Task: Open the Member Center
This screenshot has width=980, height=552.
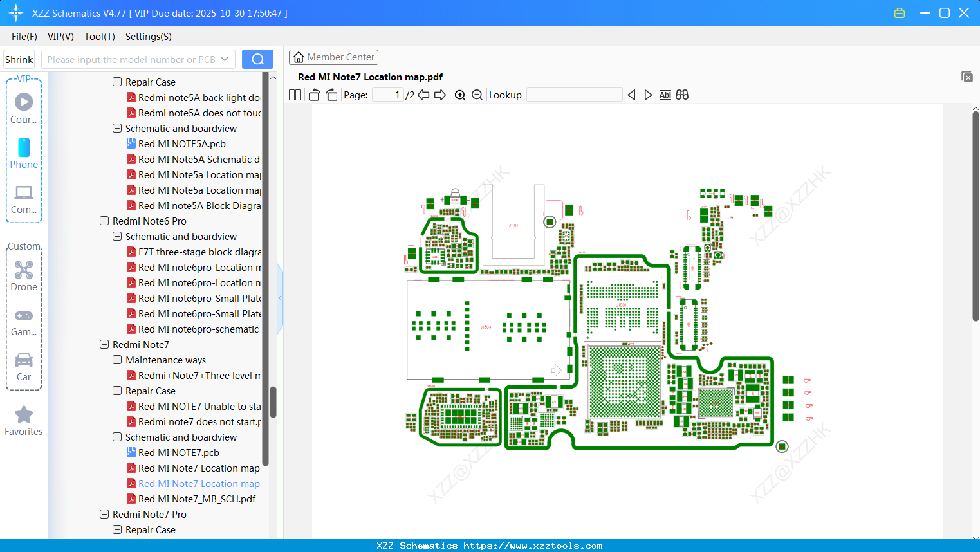Action: pyautogui.click(x=333, y=57)
